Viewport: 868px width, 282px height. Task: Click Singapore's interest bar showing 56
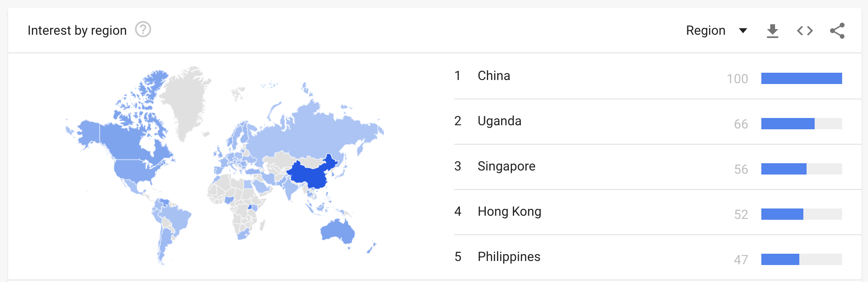click(x=784, y=169)
